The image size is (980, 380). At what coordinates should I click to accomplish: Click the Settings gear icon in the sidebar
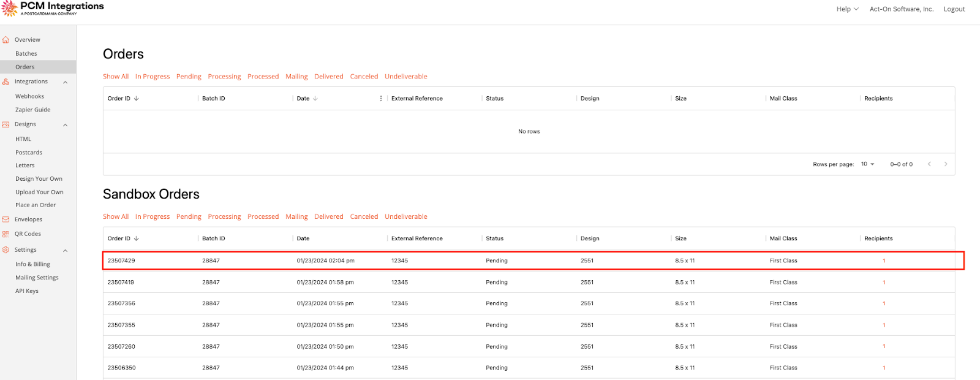(6, 250)
